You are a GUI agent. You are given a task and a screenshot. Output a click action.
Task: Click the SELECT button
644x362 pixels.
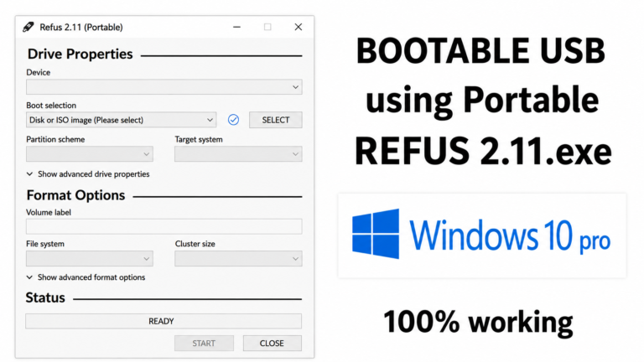[x=276, y=120]
